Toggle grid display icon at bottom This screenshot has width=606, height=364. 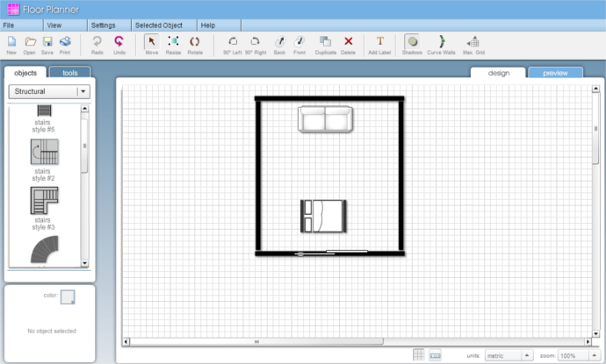(x=419, y=354)
